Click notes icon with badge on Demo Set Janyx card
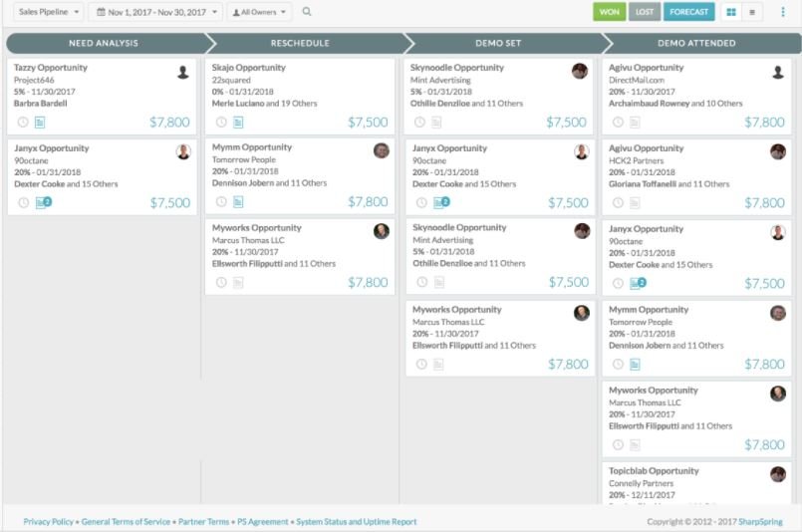The image size is (802, 532). coord(441,202)
